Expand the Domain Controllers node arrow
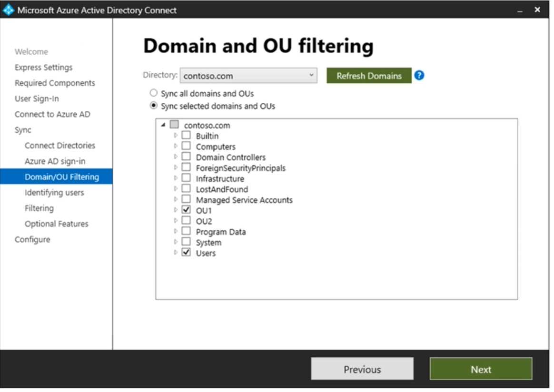Image resolution: width=554 pixels, height=392 pixels. click(x=176, y=157)
